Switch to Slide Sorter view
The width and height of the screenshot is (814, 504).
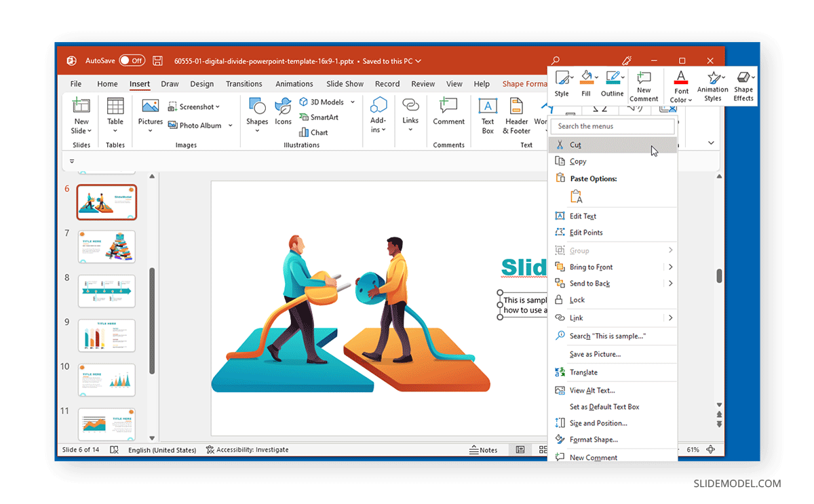(x=542, y=449)
